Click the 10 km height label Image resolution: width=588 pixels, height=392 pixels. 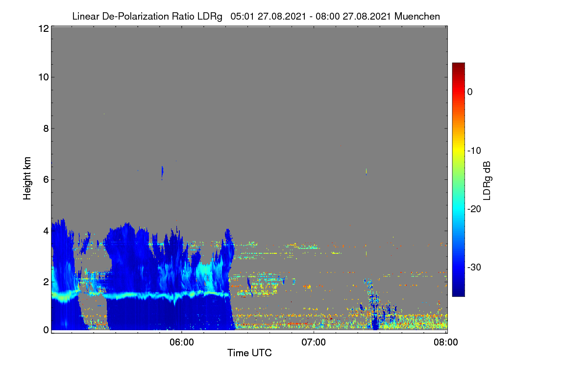[x=43, y=77]
